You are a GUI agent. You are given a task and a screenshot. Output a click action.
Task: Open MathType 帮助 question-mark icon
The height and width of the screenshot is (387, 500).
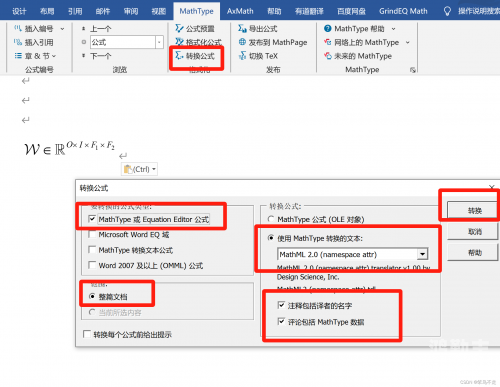(328, 28)
